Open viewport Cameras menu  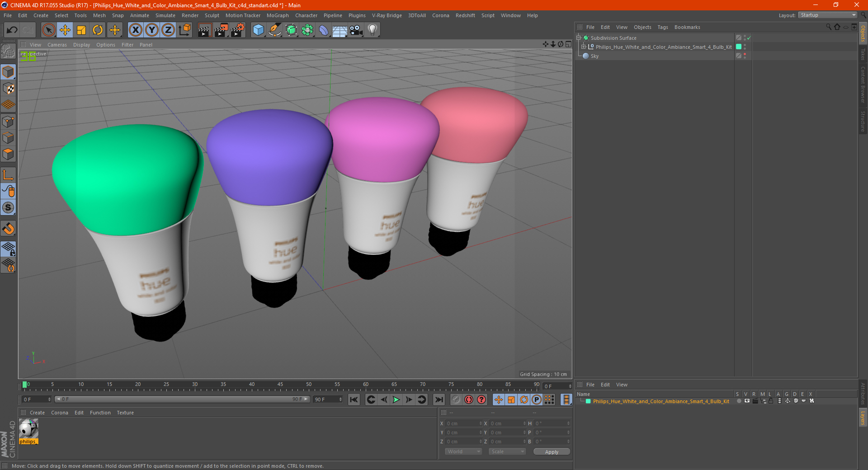(x=57, y=45)
